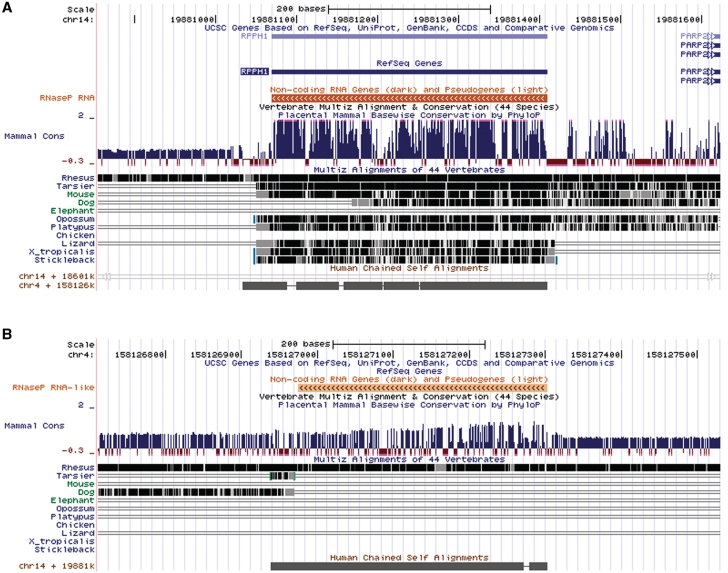728x573 pixels.
Task: Click the 'chr4 + 158126k' chain label in panel A
Action: click(57, 286)
